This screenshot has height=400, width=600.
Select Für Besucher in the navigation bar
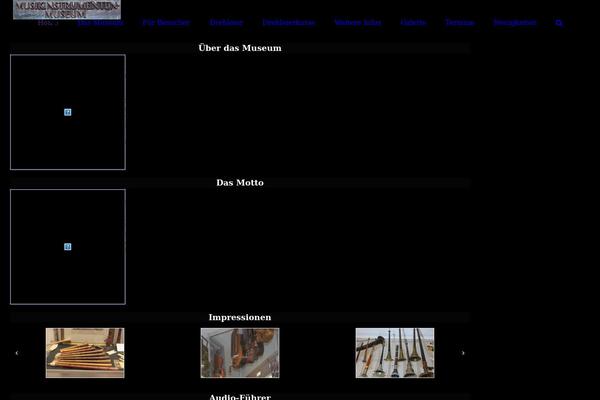coord(166,23)
